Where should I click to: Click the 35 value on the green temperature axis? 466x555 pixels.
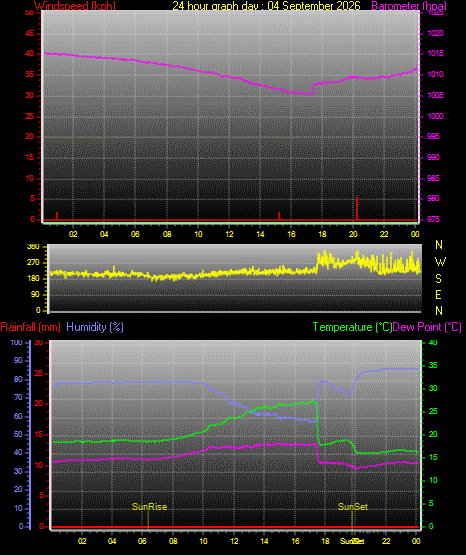point(433,365)
